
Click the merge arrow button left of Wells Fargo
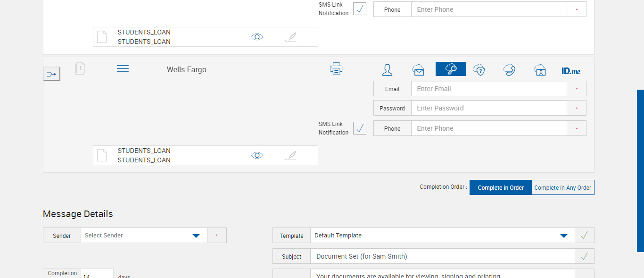coord(52,74)
